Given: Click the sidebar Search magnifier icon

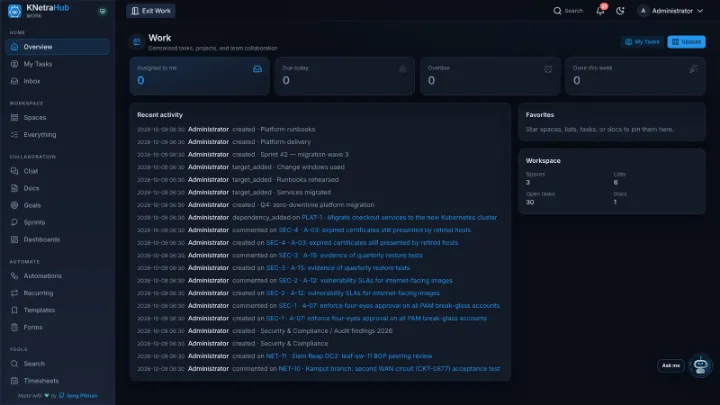Looking at the screenshot, I should (14, 364).
